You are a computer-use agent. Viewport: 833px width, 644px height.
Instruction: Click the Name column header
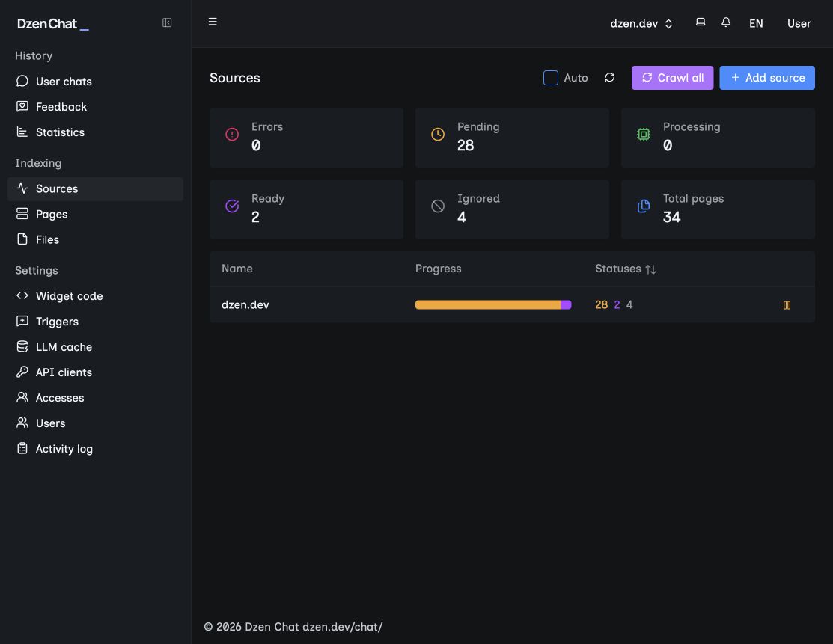(x=237, y=269)
